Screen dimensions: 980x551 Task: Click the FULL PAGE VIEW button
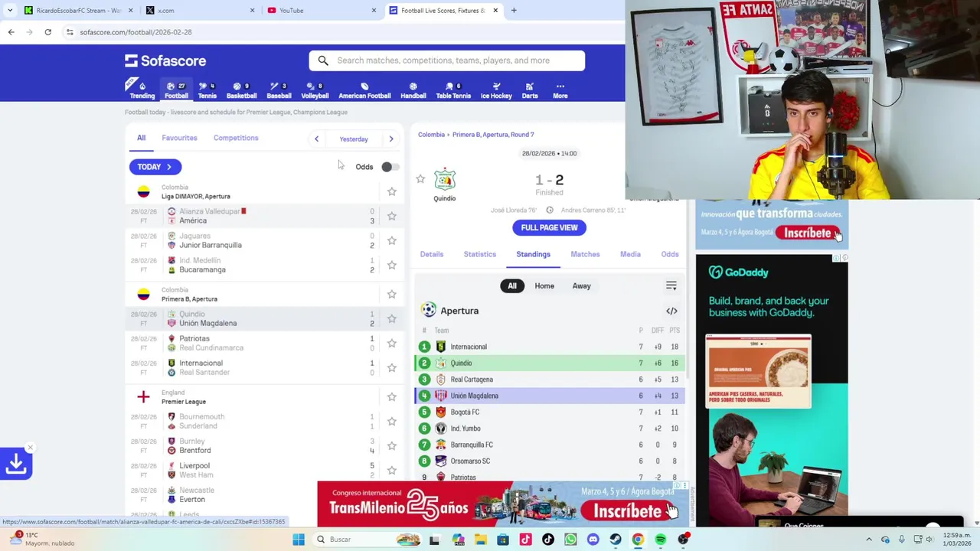click(549, 227)
